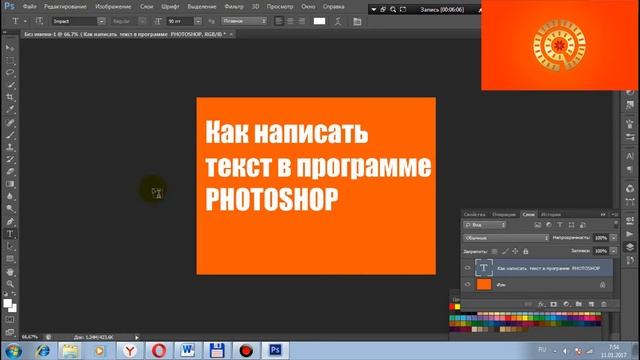Toggle type layer filter
This screenshot has height=360, width=640.
click(560, 225)
